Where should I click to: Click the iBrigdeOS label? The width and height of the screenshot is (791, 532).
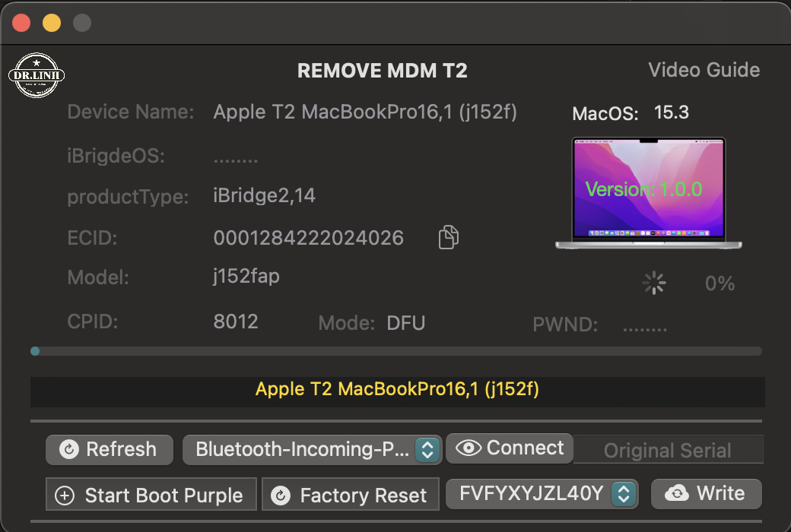coord(116,156)
